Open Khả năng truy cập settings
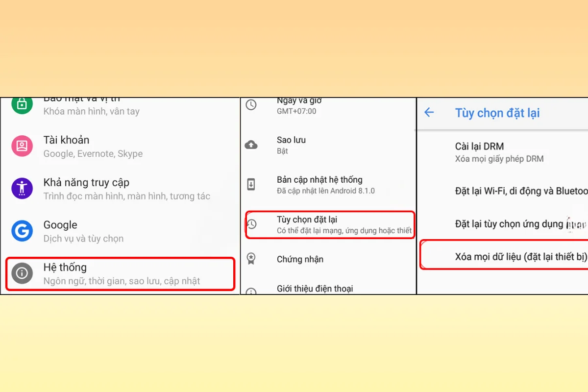This screenshot has width=588, height=392. (x=126, y=189)
